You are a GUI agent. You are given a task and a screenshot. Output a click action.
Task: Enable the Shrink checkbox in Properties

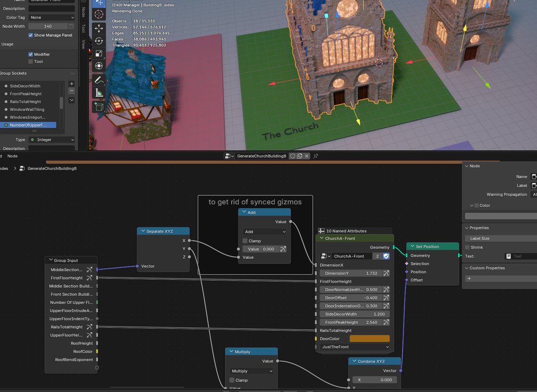[467, 247]
